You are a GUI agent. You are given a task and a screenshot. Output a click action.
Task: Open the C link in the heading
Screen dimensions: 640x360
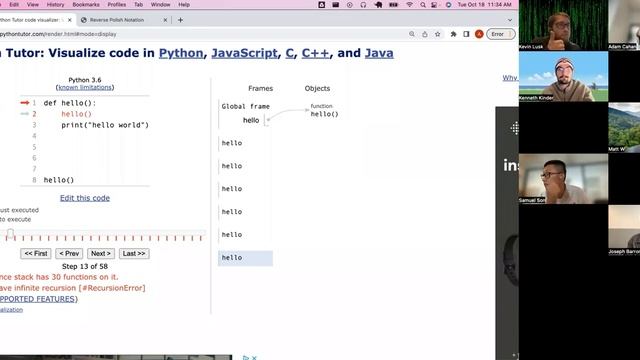[x=289, y=53]
